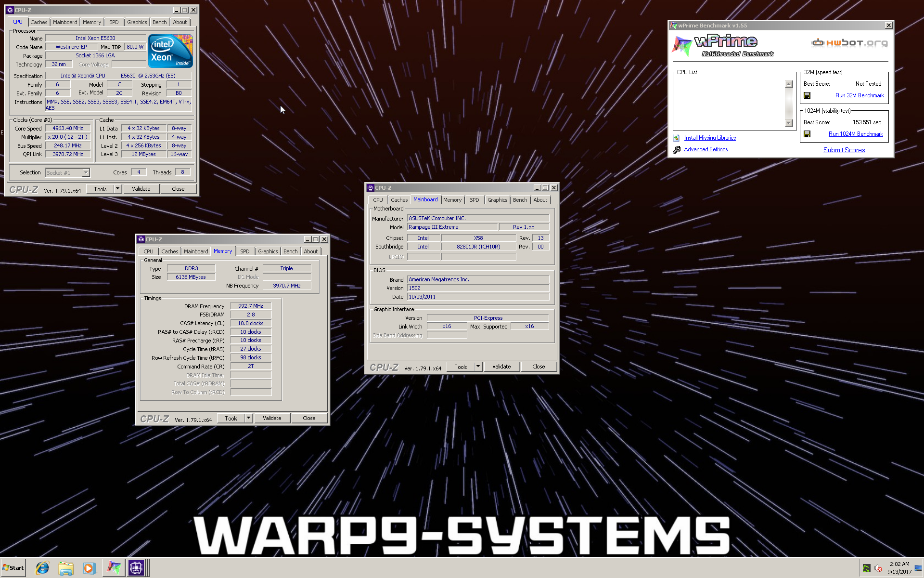This screenshot has height=578, width=924.
Task: Click Install Missing Libraries link
Action: tap(710, 138)
